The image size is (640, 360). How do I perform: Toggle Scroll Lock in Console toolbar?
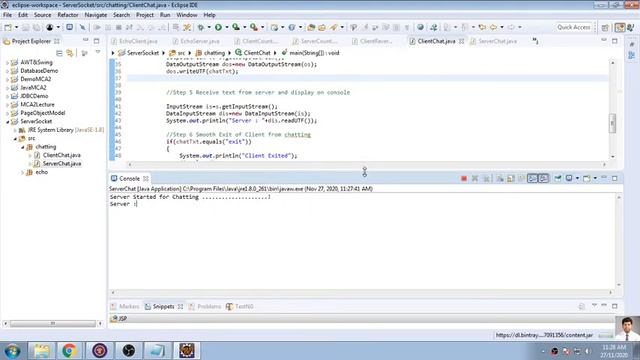pos(511,179)
